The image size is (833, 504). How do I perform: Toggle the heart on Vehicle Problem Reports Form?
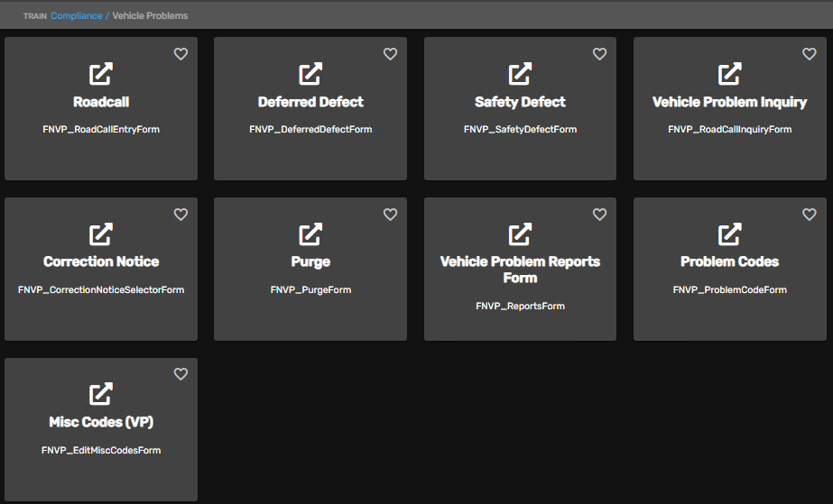click(599, 215)
